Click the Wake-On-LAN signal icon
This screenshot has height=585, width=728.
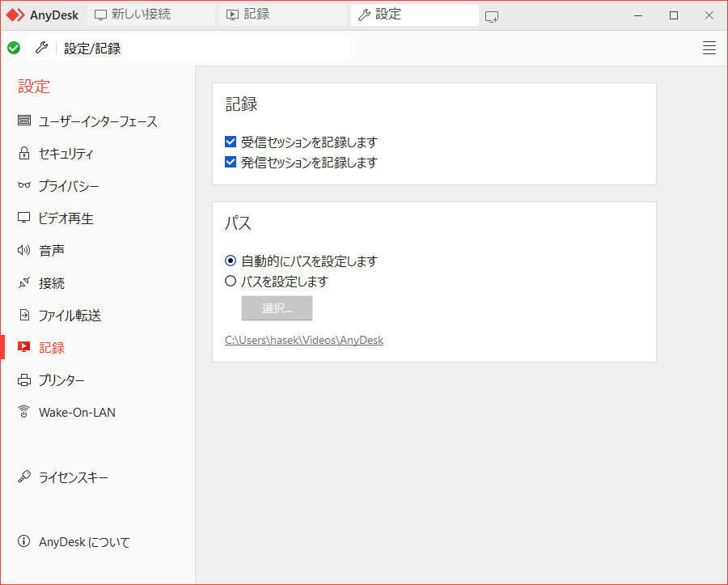click(x=24, y=411)
